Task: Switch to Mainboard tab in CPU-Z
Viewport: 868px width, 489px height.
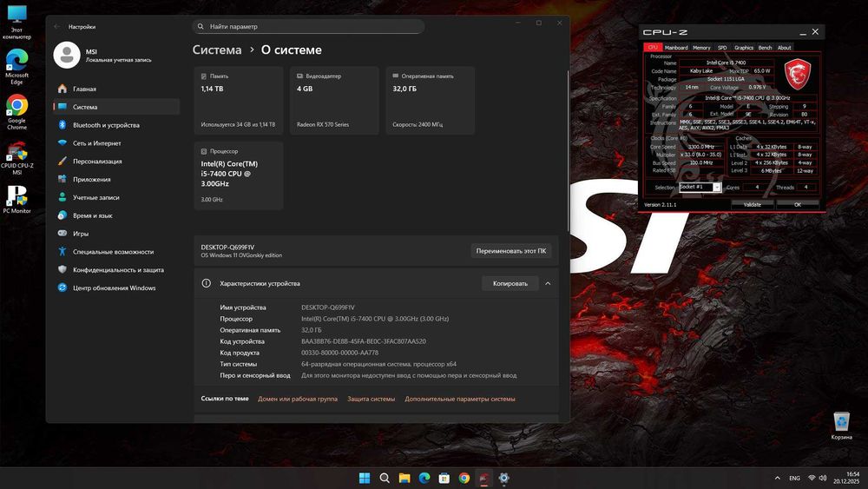Action: (676, 48)
